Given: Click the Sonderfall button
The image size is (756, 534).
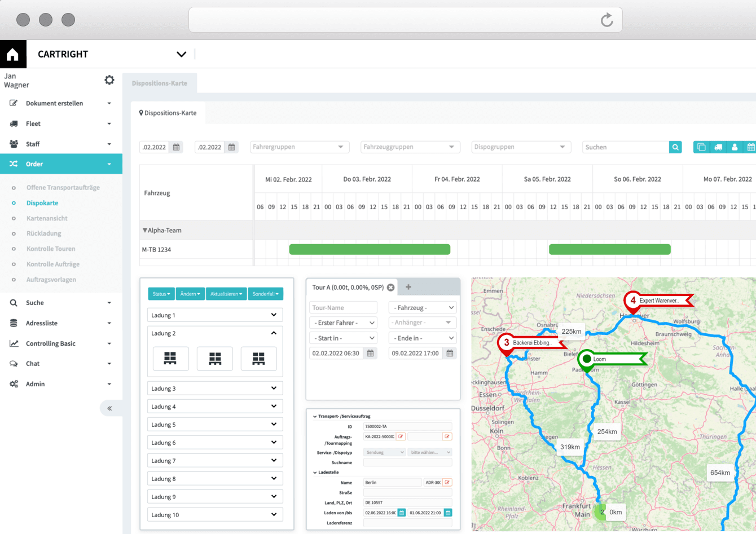Looking at the screenshot, I should pos(266,294).
